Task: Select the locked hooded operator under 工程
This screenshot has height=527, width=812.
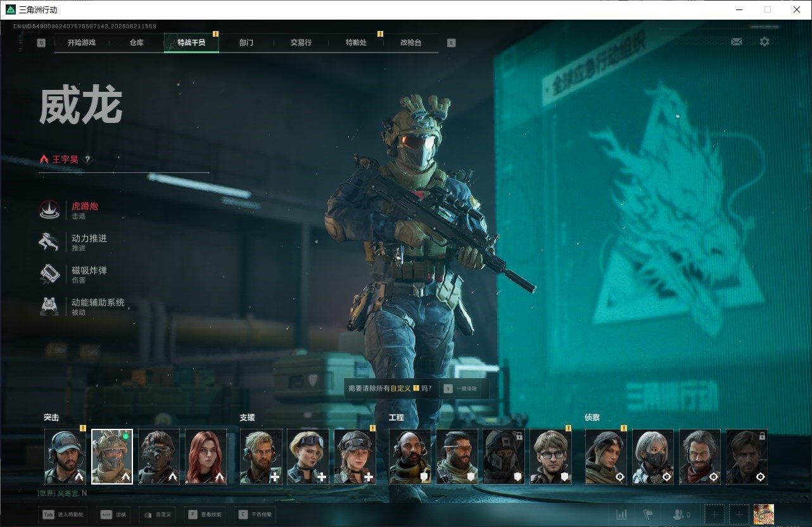Action: (504, 457)
